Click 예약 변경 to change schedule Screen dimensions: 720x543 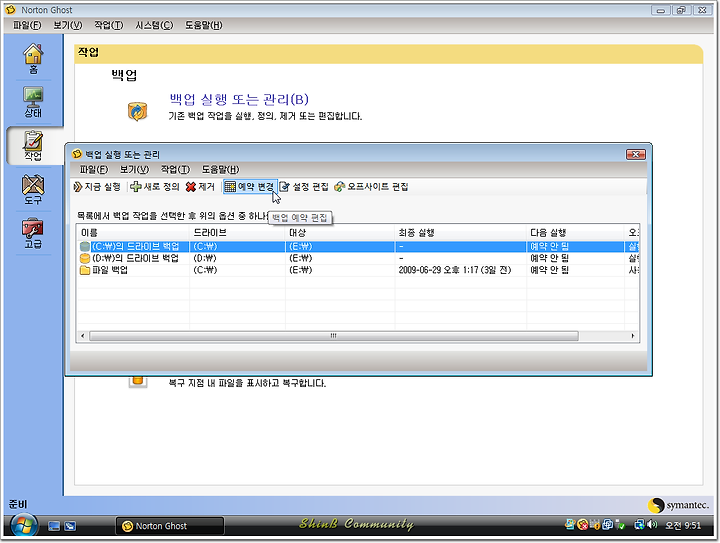point(250,187)
